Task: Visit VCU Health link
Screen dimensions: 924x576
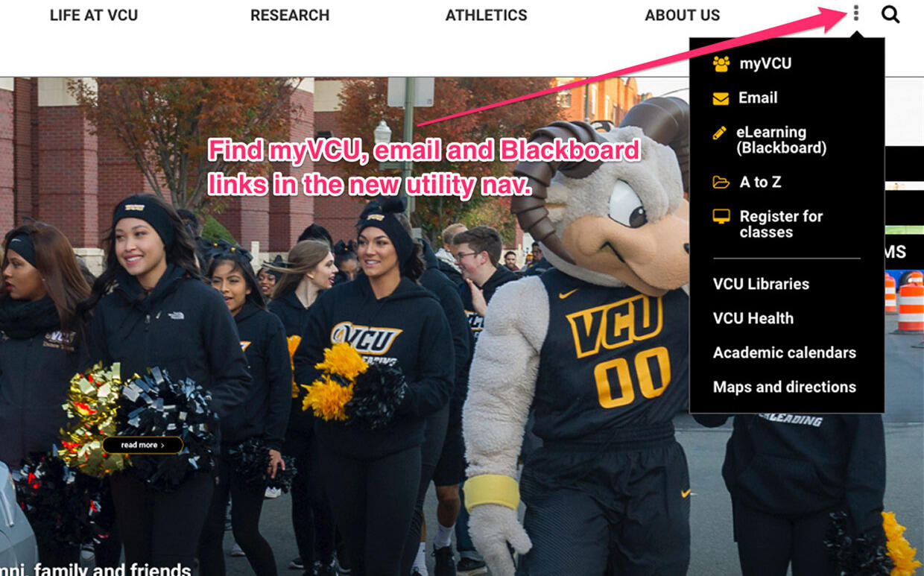Action: point(753,318)
